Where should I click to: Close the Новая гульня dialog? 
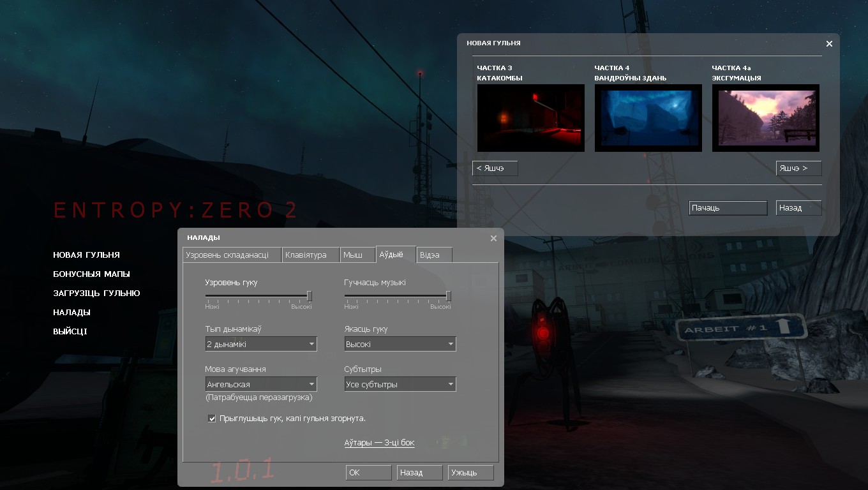tap(829, 44)
